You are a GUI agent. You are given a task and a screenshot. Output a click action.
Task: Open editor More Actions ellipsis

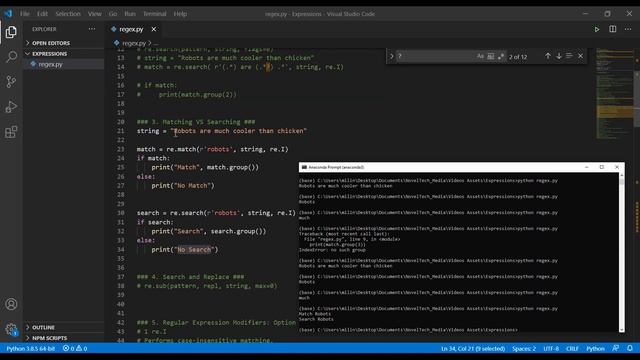click(x=628, y=29)
